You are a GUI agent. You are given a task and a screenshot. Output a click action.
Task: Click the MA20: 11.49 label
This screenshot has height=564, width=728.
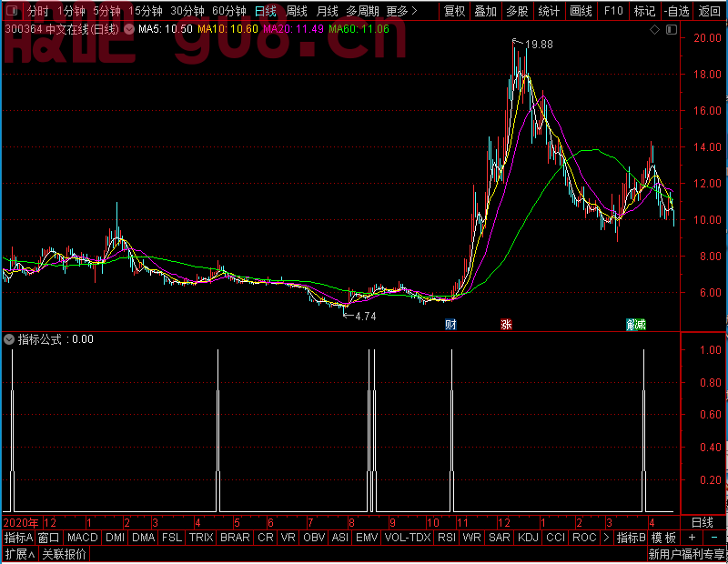[x=293, y=29]
